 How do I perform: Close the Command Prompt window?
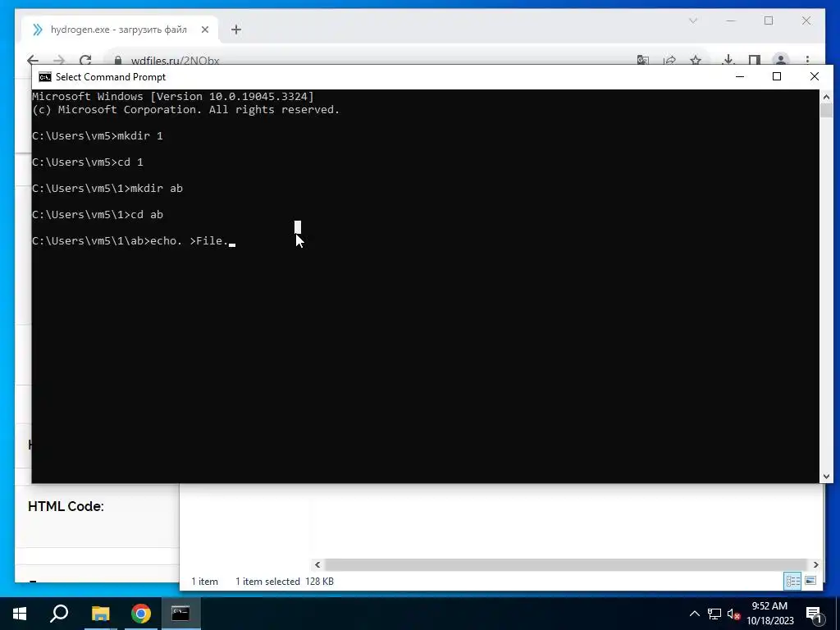tap(815, 76)
